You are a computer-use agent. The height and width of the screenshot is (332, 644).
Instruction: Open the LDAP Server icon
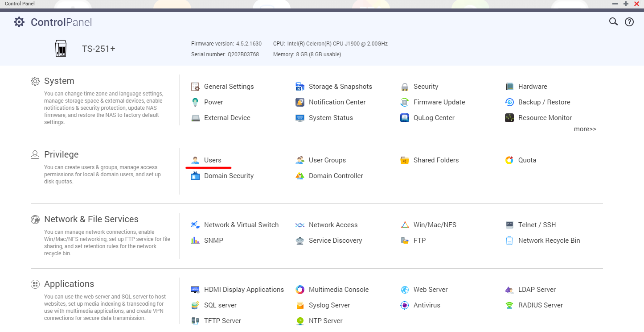click(x=509, y=290)
